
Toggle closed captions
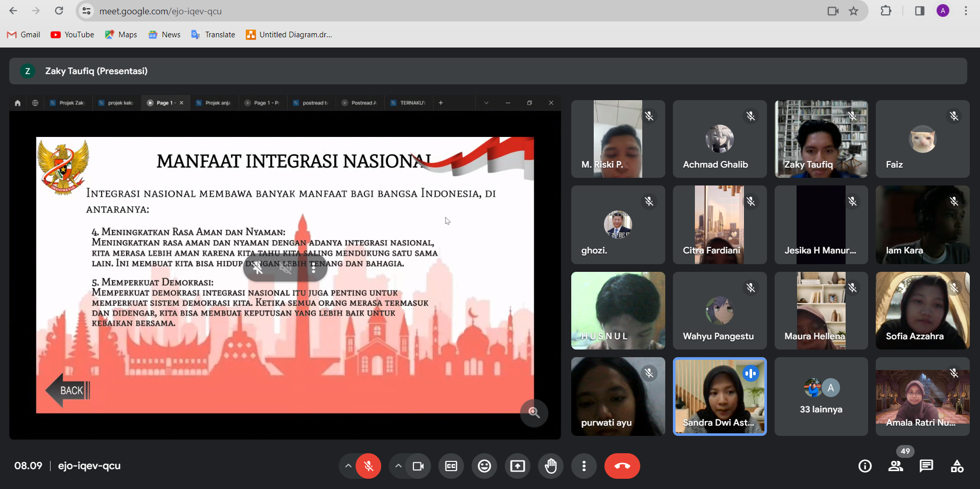(x=451, y=466)
